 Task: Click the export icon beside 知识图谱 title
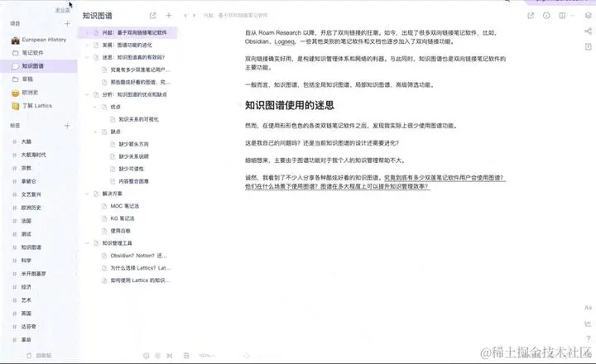pos(153,16)
